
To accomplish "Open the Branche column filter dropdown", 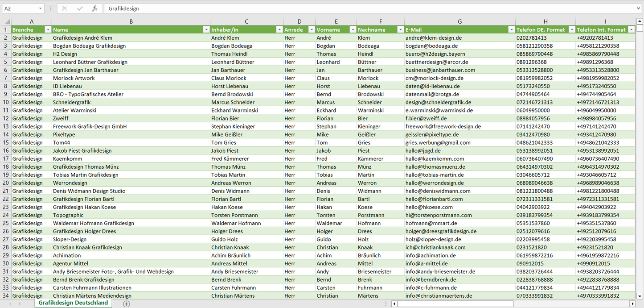I will 48,30.
